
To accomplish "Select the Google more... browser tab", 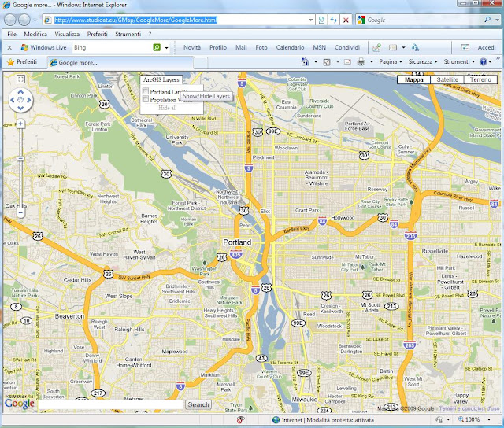I will click(x=120, y=63).
